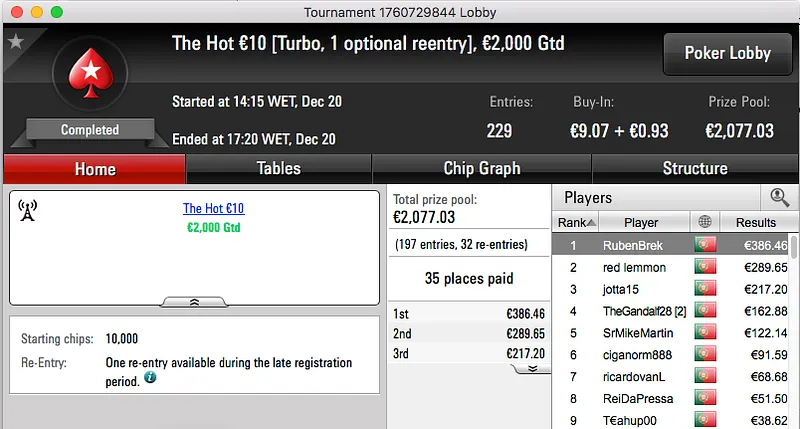
Task: Go to the Structure tab
Action: 695,169
